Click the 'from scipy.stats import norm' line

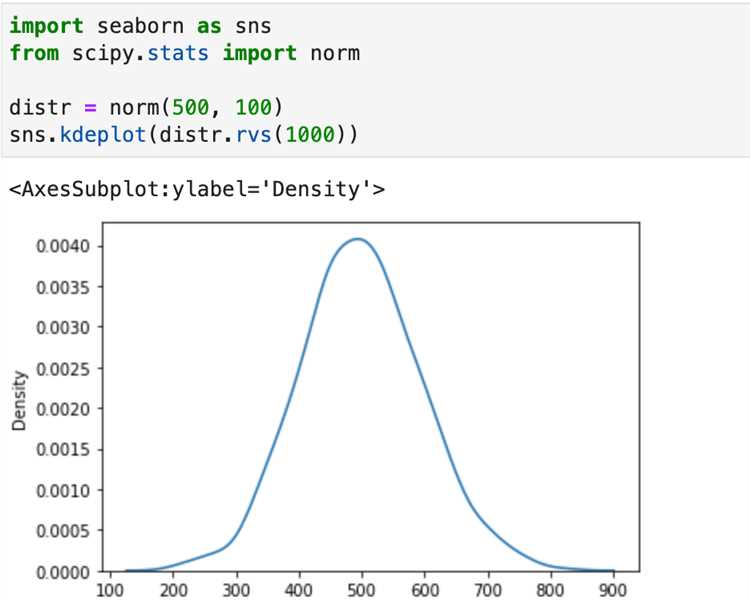click(x=185, y=53)
